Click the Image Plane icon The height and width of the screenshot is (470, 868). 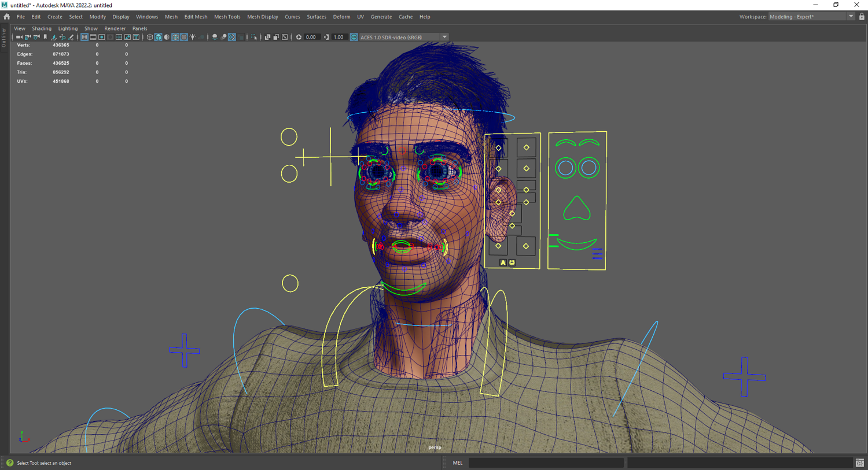[54, 37]
